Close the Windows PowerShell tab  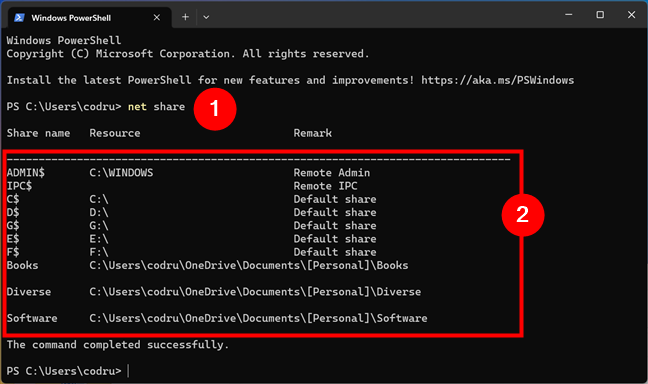point(157,17)
